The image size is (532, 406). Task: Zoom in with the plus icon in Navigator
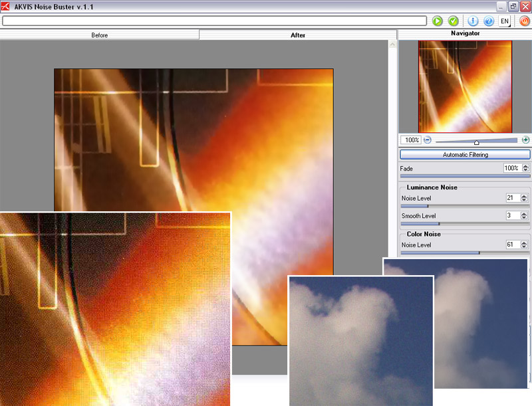525,140
